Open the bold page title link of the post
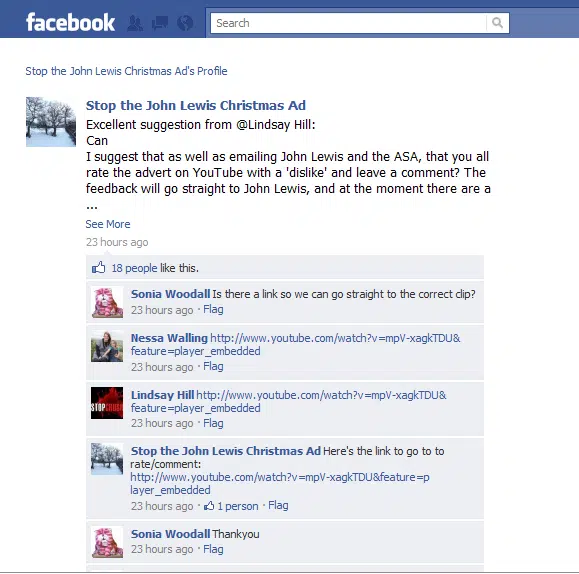The height and width of the screenshot is (574, 579). (x=196, y=105)
